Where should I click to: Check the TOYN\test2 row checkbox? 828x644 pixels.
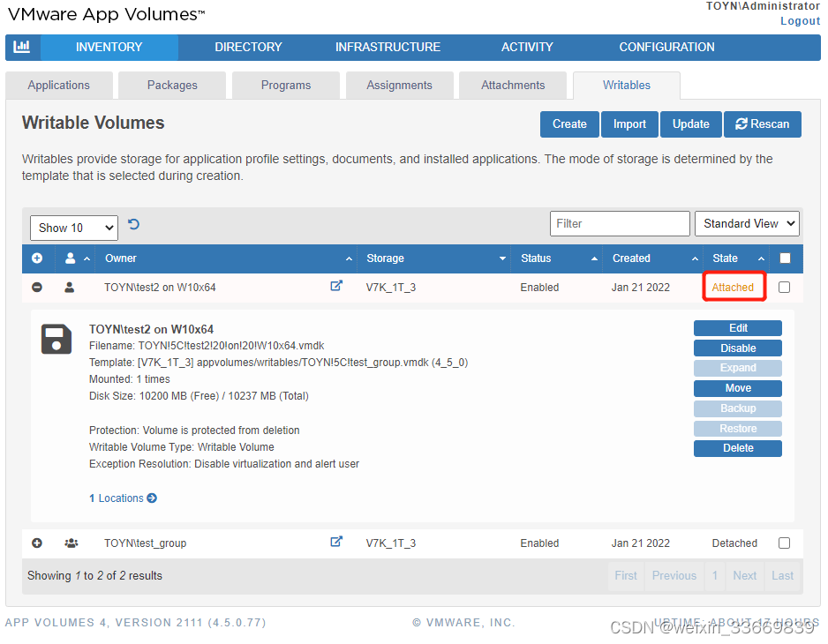(x=785, y=288)
